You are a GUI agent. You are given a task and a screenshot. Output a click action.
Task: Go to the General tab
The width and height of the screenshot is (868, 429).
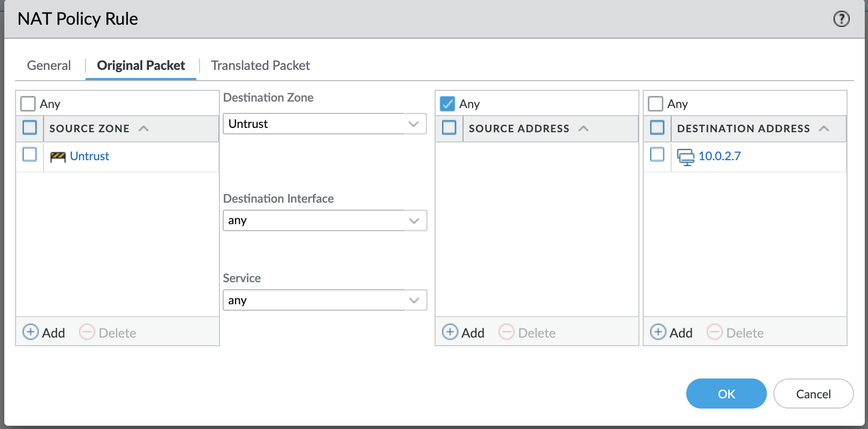(49, 66)
